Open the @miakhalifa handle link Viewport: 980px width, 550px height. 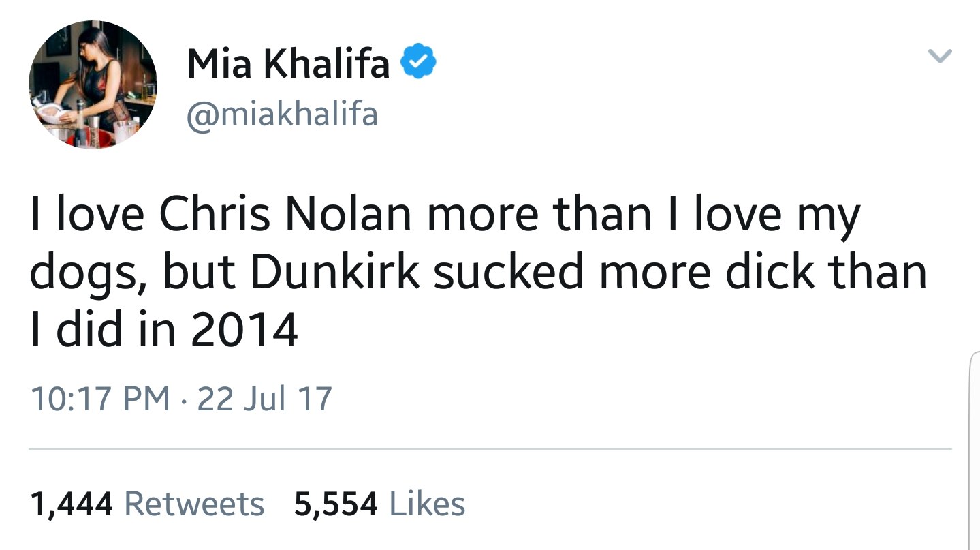281,114
